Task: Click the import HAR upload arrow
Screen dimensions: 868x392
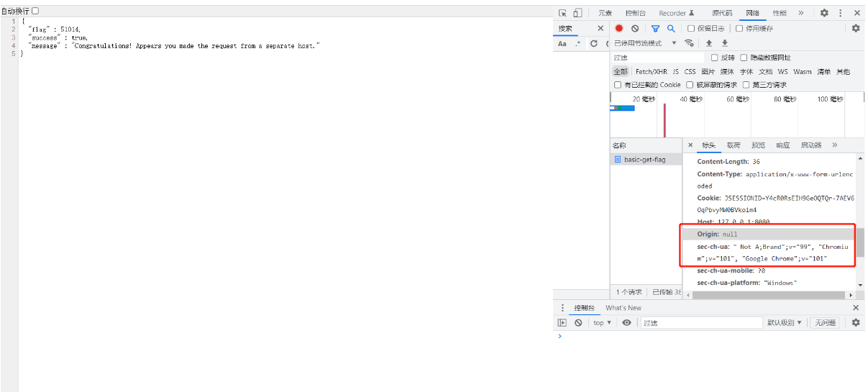Action: [709, 43]
